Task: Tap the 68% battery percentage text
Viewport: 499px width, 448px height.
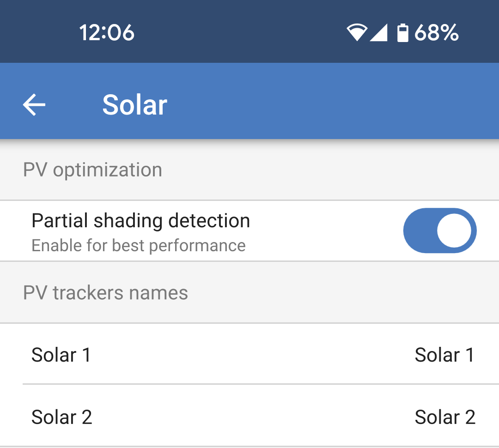Action: [436, 33]
